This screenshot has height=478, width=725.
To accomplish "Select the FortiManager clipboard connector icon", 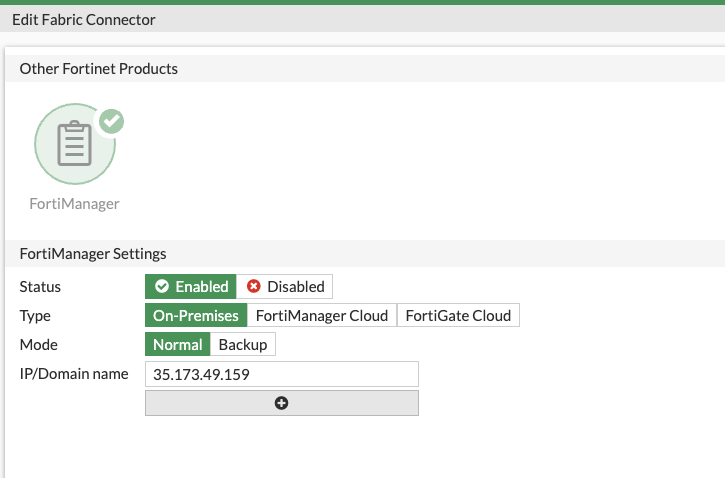I will (x=75, y=144).
